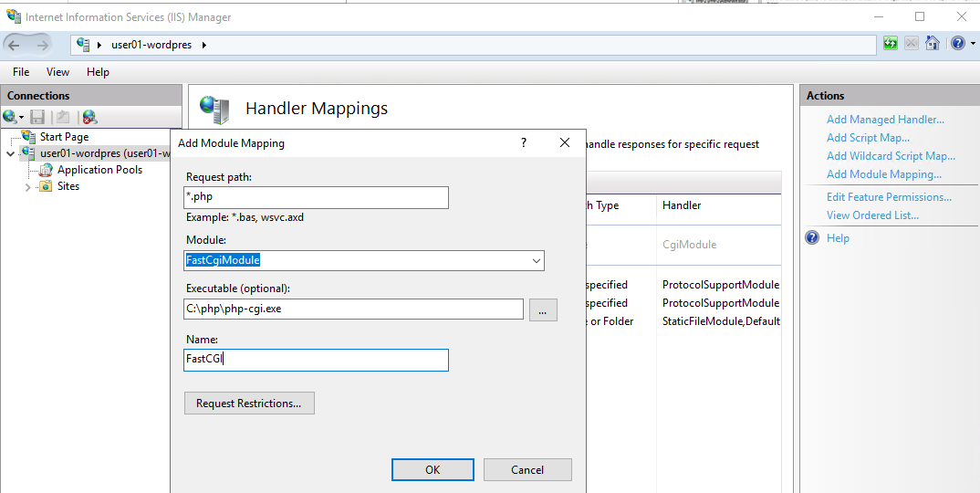Open Request Restrictions dialog
The height and width of the screenshot is (493, 980).
tap(249, 404)
